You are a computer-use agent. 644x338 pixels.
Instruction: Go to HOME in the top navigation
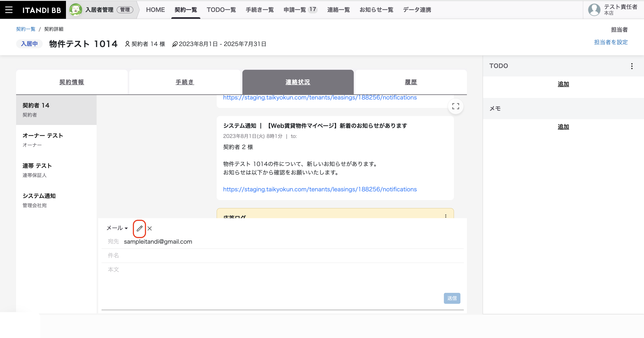click(x=155, y=10)
